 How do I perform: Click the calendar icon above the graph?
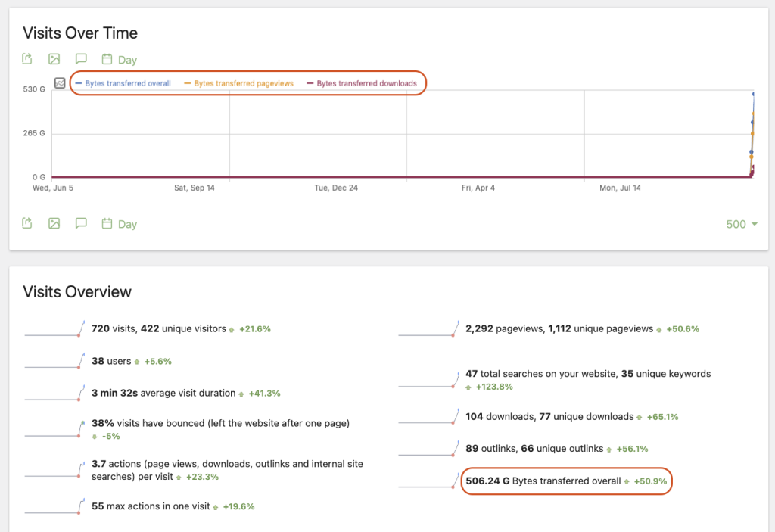pyautogui.click(x=107, y=59)
